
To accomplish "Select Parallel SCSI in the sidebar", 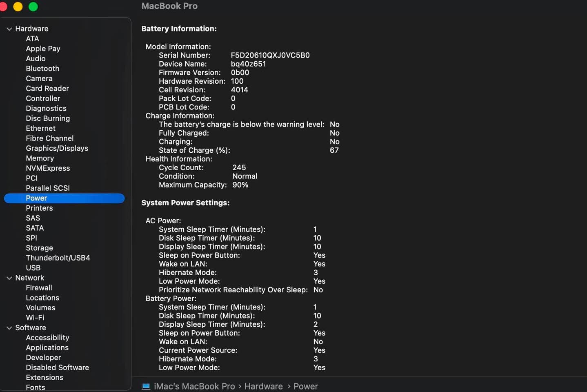I will click(x=48, y=188).
